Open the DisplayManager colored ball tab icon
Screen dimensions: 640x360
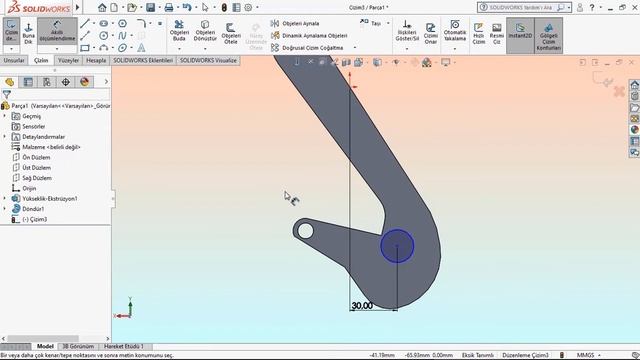(84, 82)
